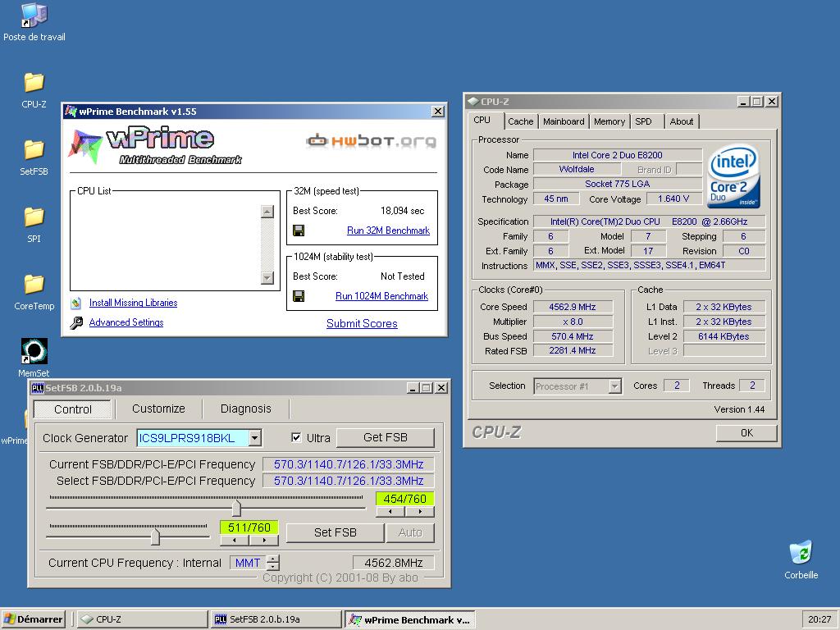Close the wPrime Benchmark window
This screenshot has height=630, width=840.
[438, 111]
